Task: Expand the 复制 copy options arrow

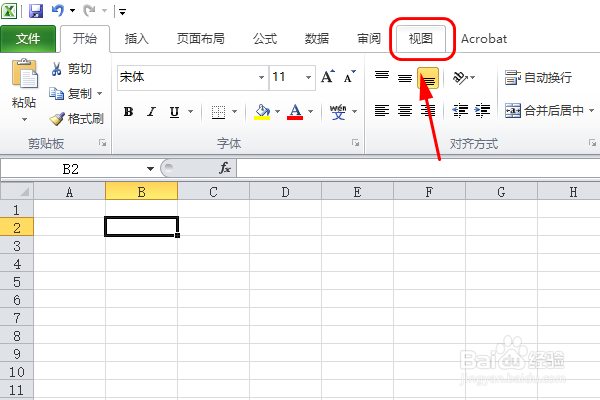Action: point(100,93)
